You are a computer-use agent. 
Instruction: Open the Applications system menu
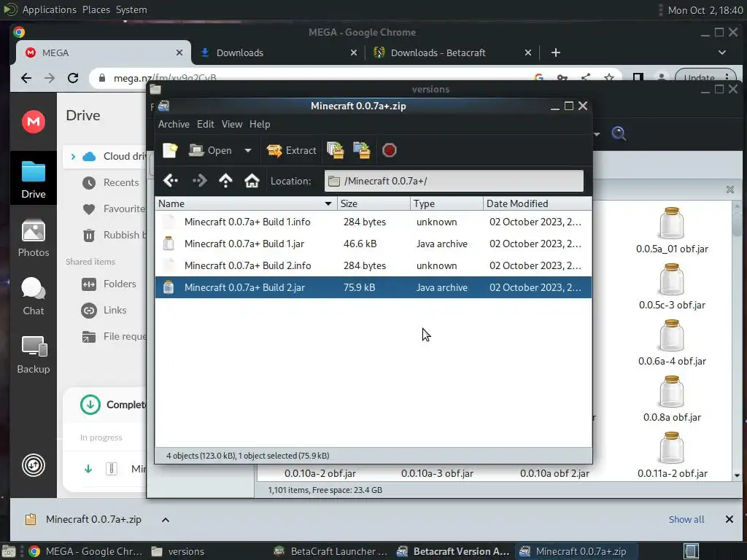tap(49, 9)
